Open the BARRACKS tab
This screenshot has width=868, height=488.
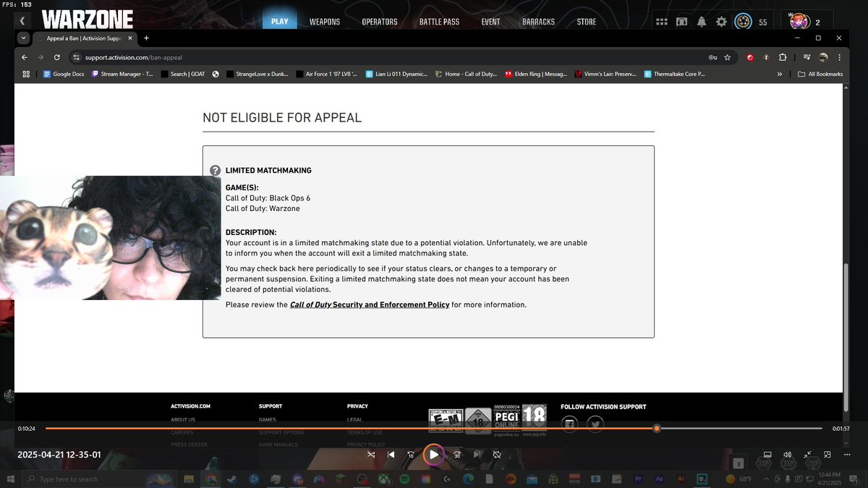click(x=539, y=22)
